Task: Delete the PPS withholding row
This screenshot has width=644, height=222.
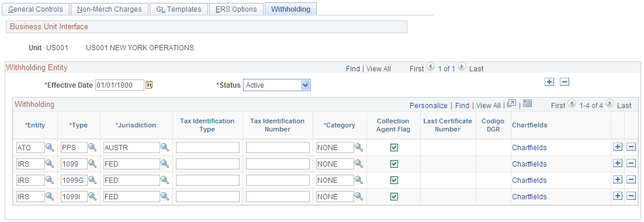Action: pos(631,147)
